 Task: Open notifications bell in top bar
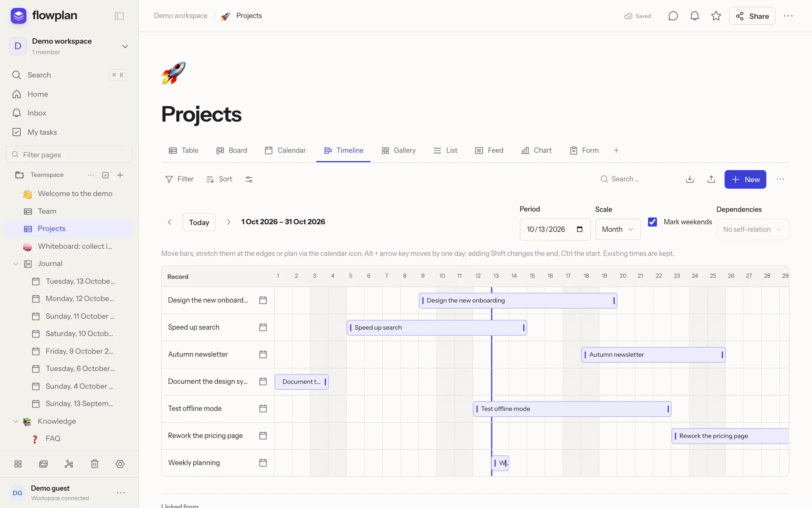click(x=694, y=16)
